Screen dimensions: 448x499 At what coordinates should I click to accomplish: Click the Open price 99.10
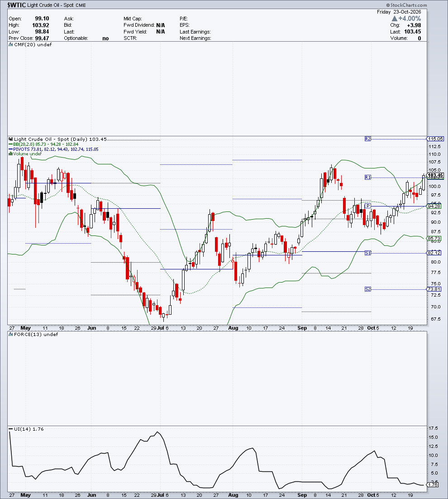(42, 19)
